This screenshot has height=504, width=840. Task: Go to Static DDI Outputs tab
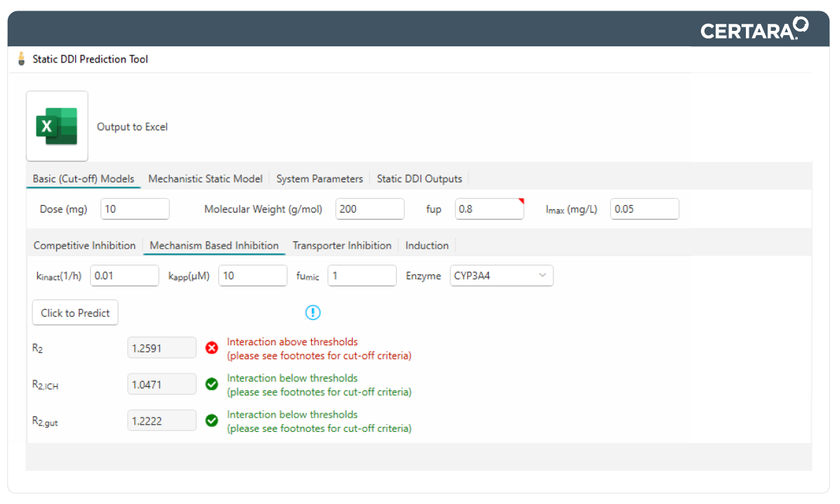(419, 179)
